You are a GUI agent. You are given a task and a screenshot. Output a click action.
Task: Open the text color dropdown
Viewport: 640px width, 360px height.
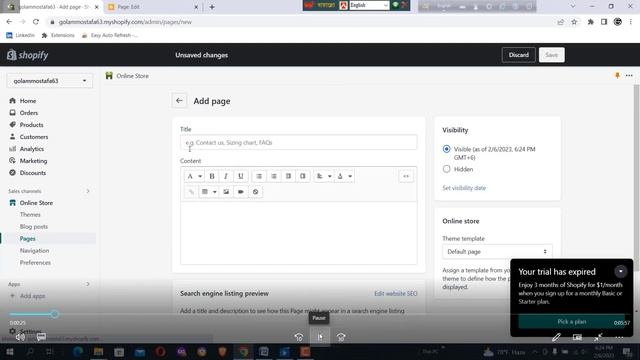tap(344, 176)
